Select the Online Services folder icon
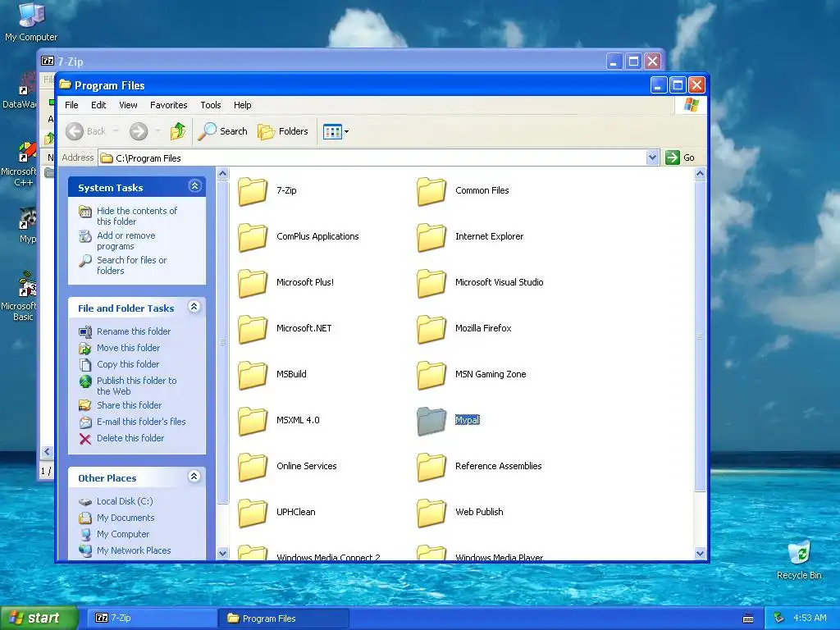 [x=253, y=467]
